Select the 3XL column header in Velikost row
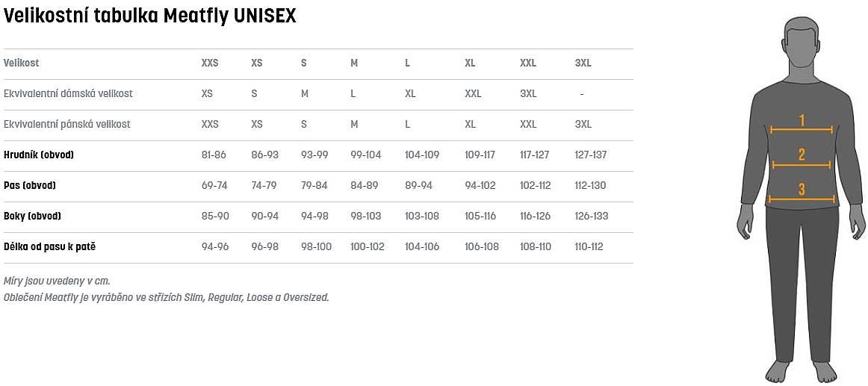 583,63
